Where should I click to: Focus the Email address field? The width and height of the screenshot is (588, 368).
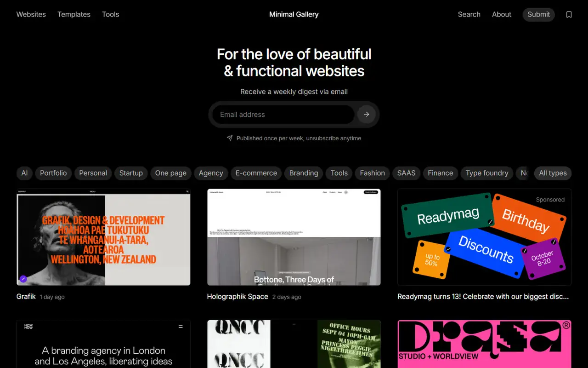tap(283, 115)
